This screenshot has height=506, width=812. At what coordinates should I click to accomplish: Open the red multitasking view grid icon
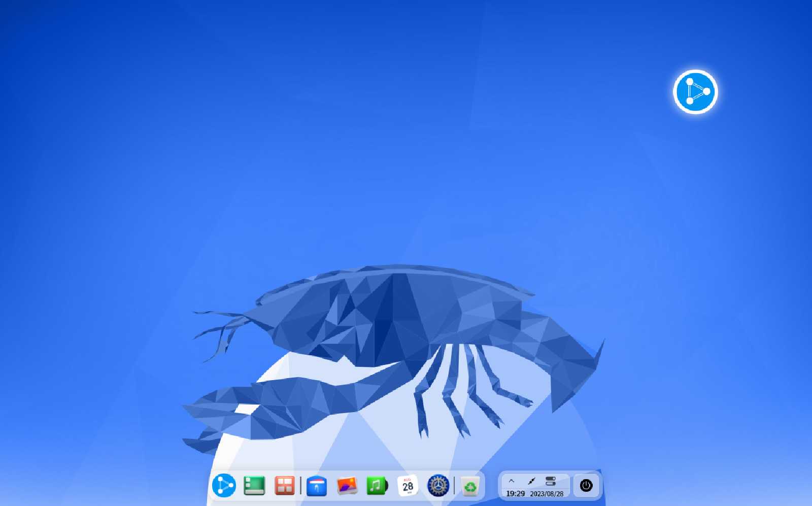[285, 486]
